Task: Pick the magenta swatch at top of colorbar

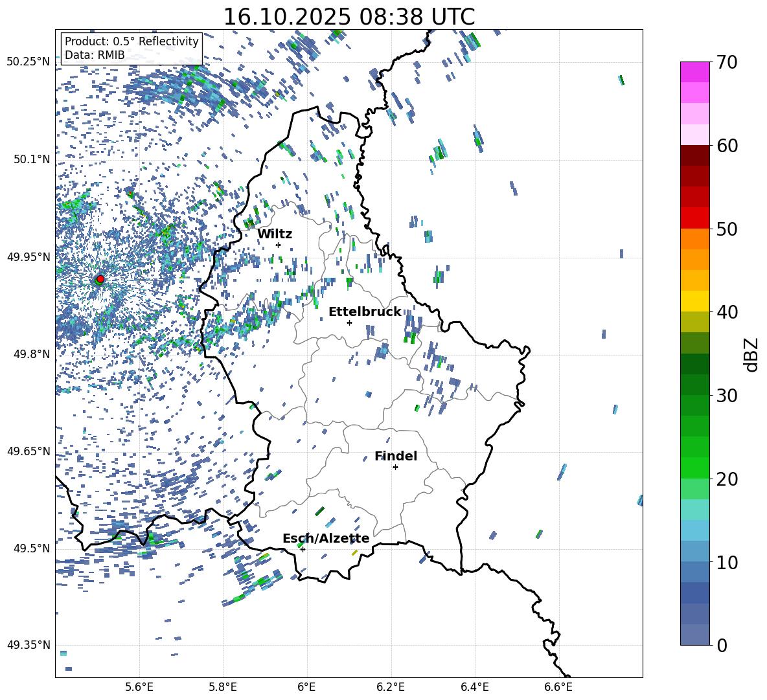Action: (695, 72)
